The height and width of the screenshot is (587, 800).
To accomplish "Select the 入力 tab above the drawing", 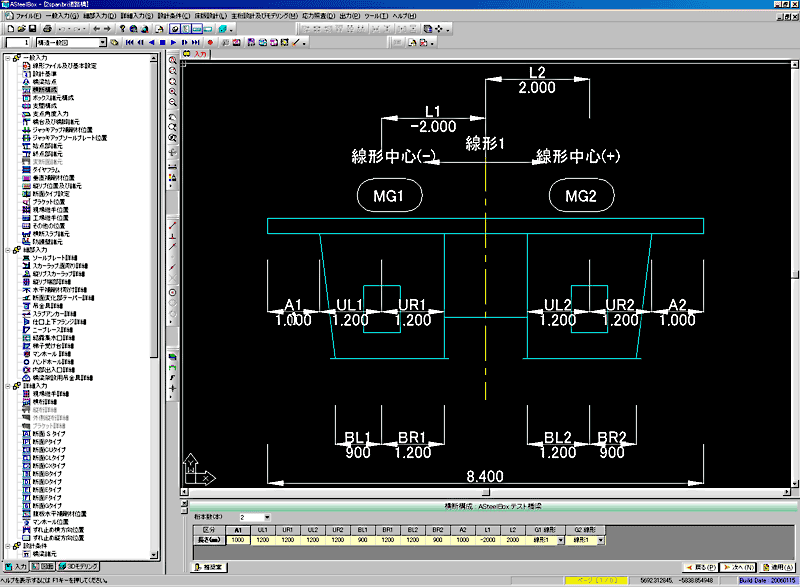I will [x=196, y=54].
